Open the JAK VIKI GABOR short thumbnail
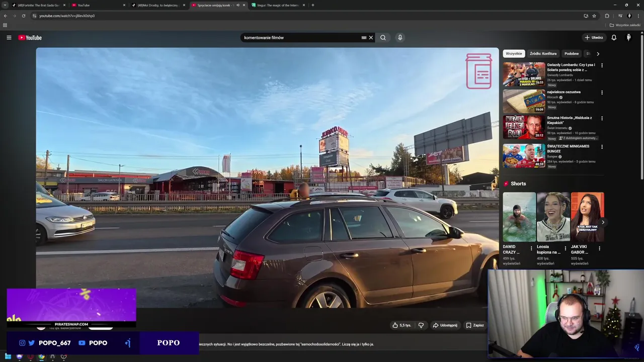 click(x=587, y=217)
